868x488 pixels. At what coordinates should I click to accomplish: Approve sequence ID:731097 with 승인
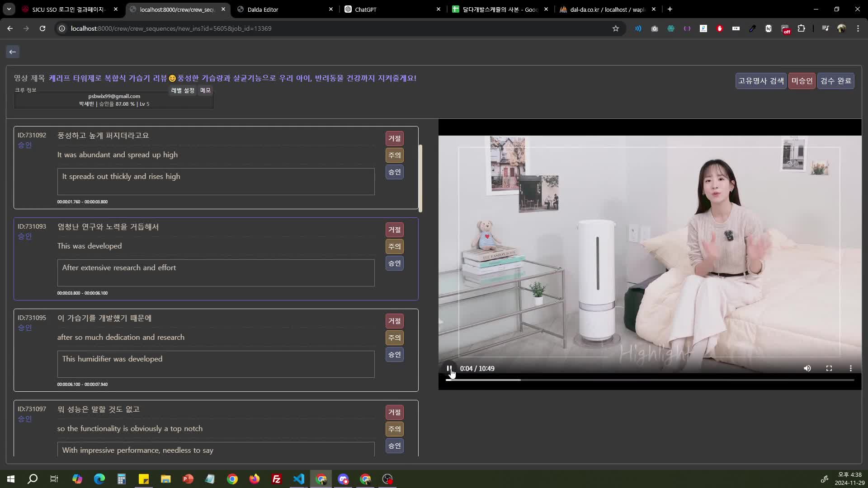click(395, 446)
